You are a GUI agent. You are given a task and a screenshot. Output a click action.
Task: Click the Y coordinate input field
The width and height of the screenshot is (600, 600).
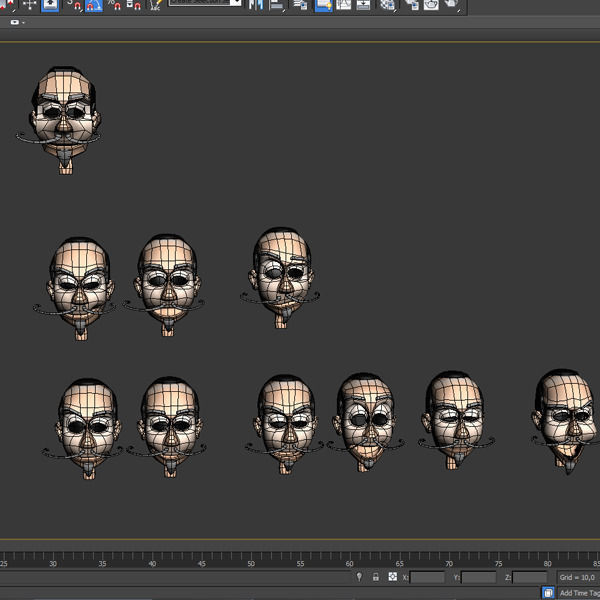(479, 577)
